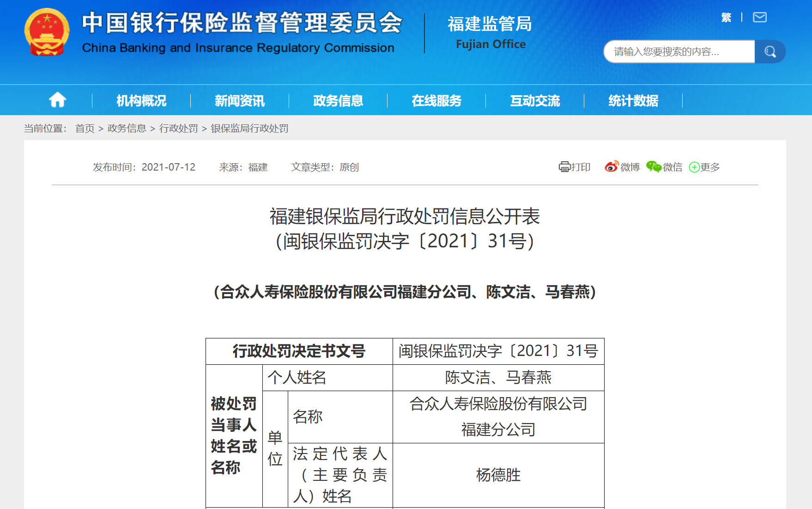The height and width of the screenshot is (509, 812).
Task: Click table cell 个人姓名
Action: [x=327, y=378]
